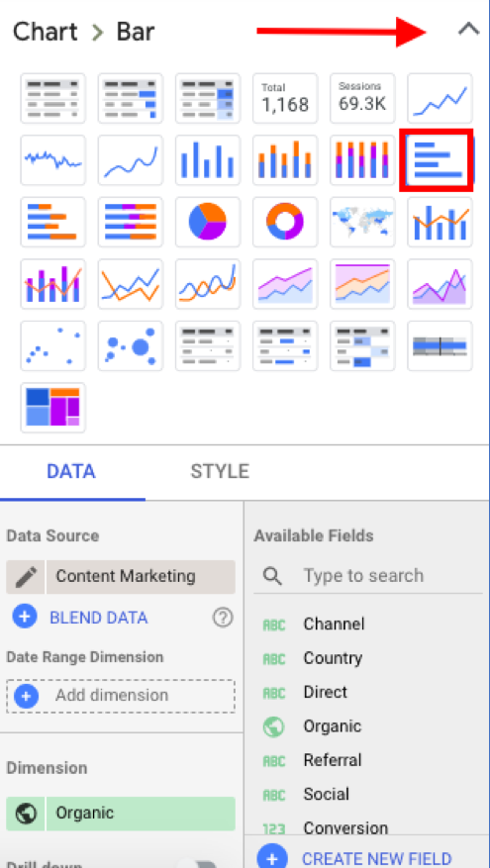The image size is (490, 868).
Task: Toggle the Drill down switch
Action: [x=197, y=864]
